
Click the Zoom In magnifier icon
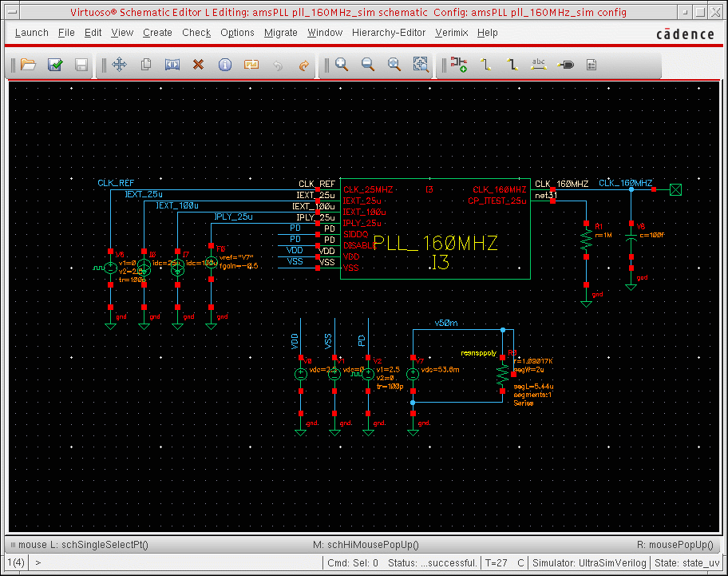(342, 65)
